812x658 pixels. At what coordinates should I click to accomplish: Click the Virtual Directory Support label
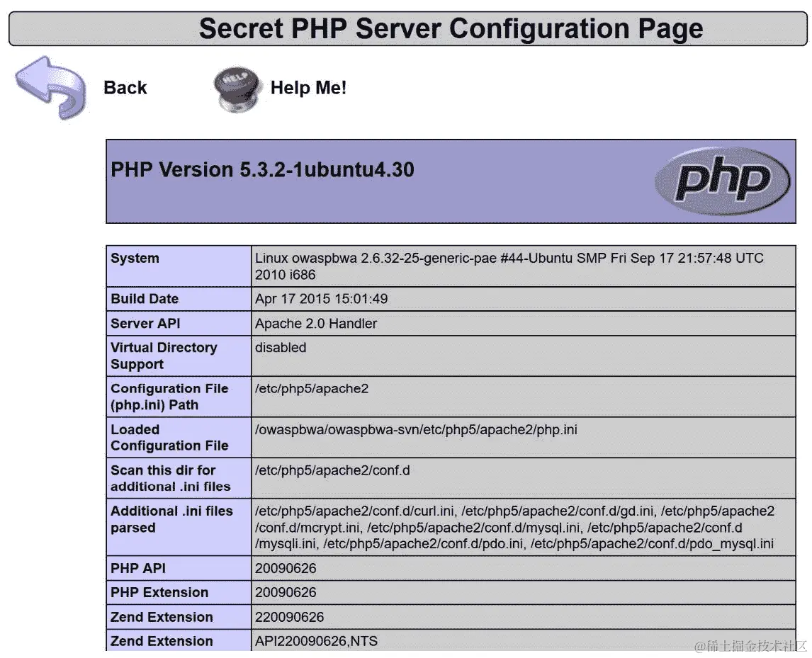point(164,356)
